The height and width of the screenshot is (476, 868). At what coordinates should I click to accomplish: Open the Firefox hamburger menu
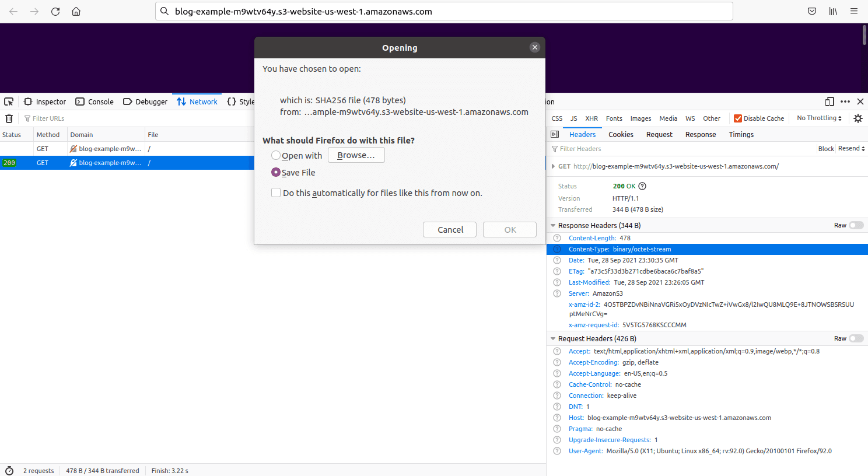click(x=854, y=11)
